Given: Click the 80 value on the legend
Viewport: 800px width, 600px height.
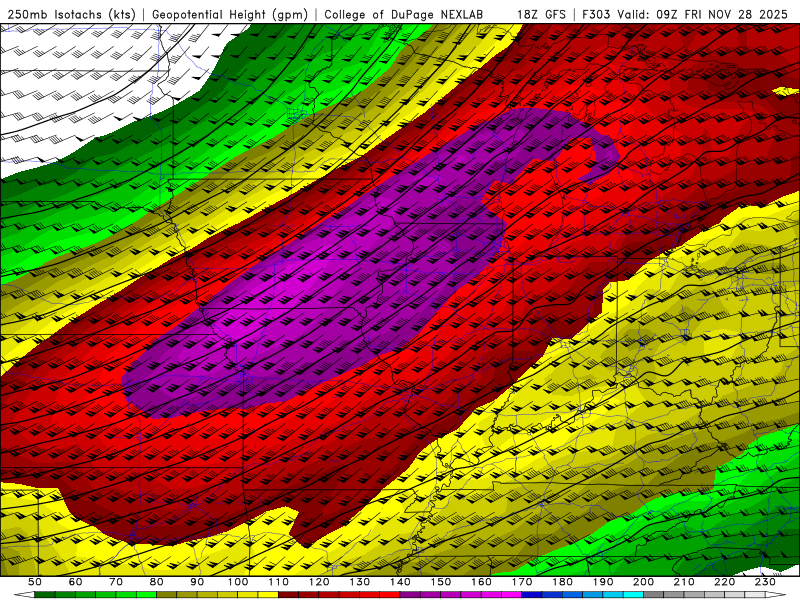Looking at the screenshot, I should point(156,582).
